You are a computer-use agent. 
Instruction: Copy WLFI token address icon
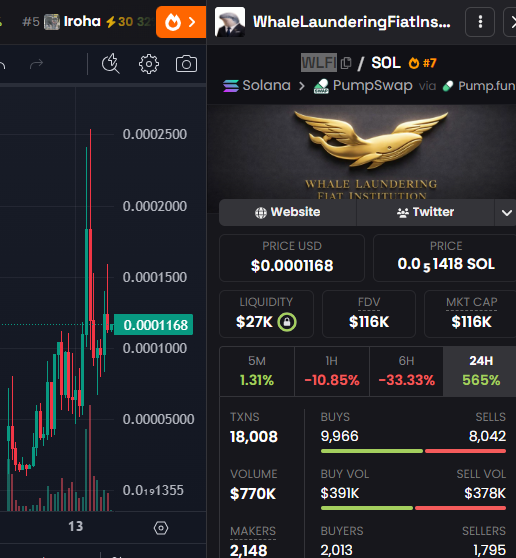[x=346, y=63]
